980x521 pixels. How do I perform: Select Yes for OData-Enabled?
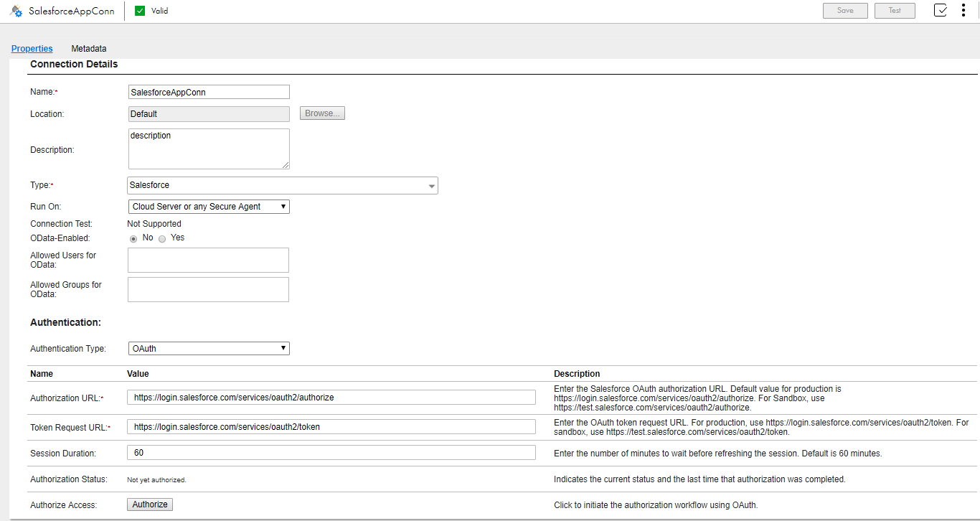(162, 238)
